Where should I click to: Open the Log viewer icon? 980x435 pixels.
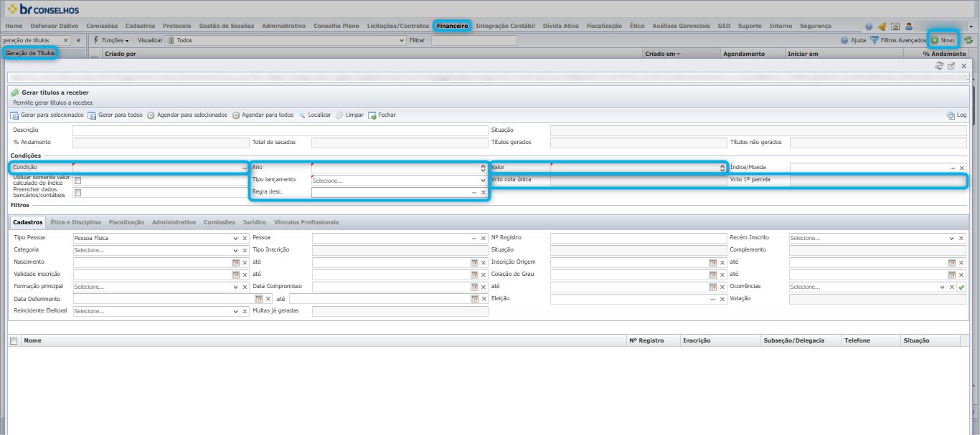[951, 115]
